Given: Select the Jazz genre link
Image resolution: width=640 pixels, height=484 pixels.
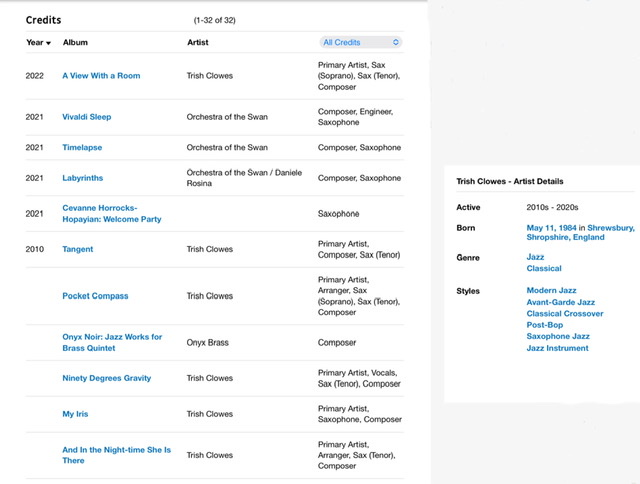Looking at the screenshot, I should pyautogui.click(x=535, y=257).
